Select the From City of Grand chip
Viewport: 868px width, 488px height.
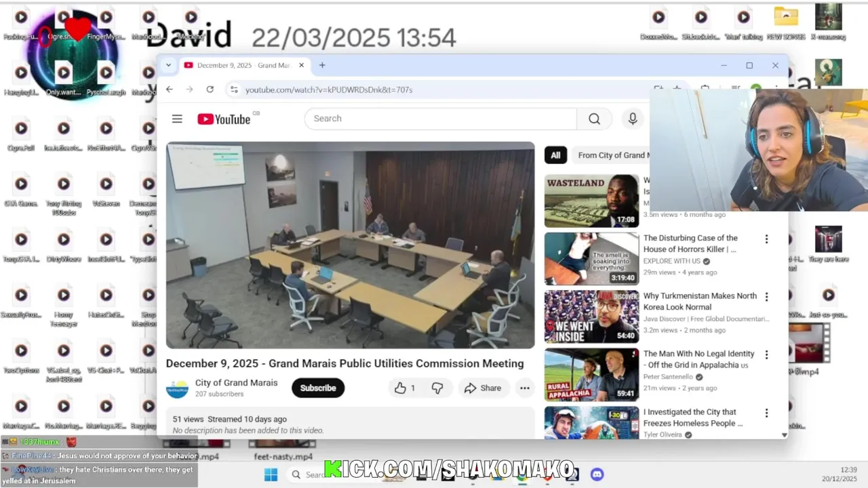click(612, 155)
